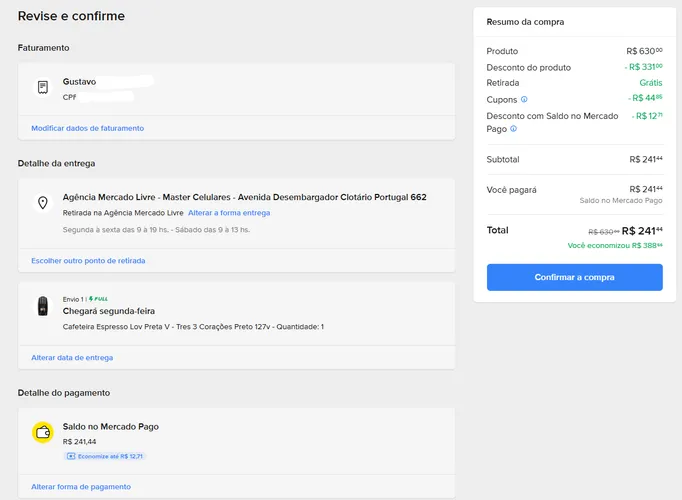Click the Cafeteira Espresso Lov product description
This screenshot has width=682, height=500.
pyautogui.click(x=193, y=327)
